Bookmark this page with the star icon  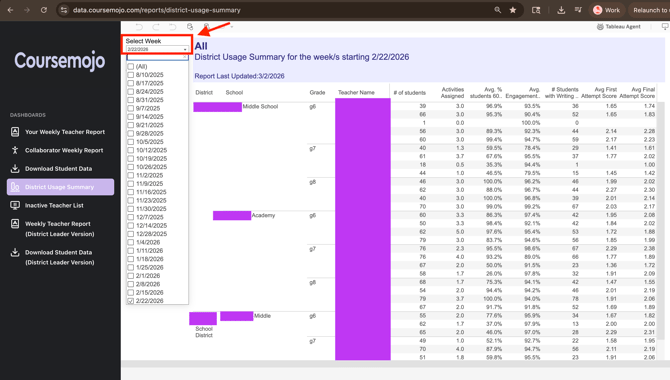click(x=513, y=10)
